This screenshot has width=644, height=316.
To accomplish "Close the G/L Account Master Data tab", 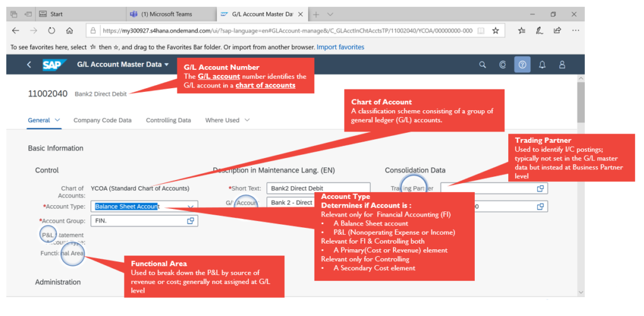I will pyautogui.click(x=300, y=14).
